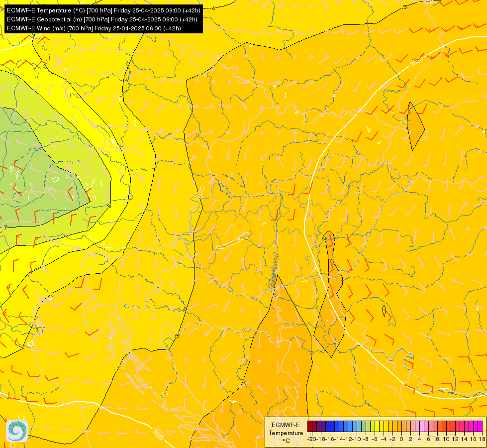Pick the dark red -20 swatch in the colour scale
Viewport: 487px width, 448px height.
[x=310, y=426]
